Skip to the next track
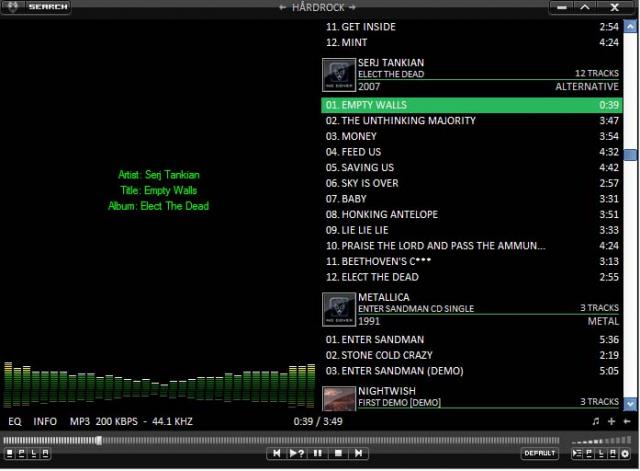640x471 pixels. click(x=358, y=453)
